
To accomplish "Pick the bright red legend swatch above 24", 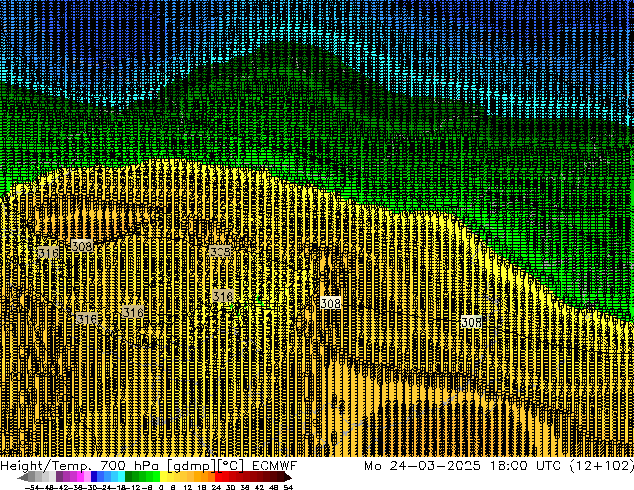I will (218, 476).
